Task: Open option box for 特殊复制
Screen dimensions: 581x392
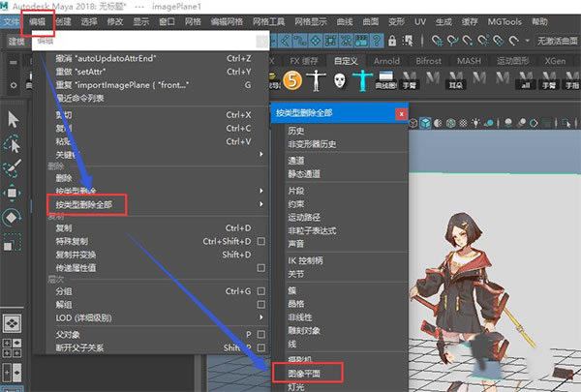Action: click(260, 241)
